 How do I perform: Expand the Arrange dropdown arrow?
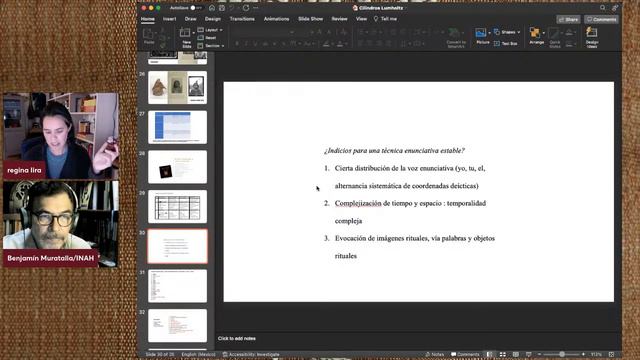tap(544, 33)
